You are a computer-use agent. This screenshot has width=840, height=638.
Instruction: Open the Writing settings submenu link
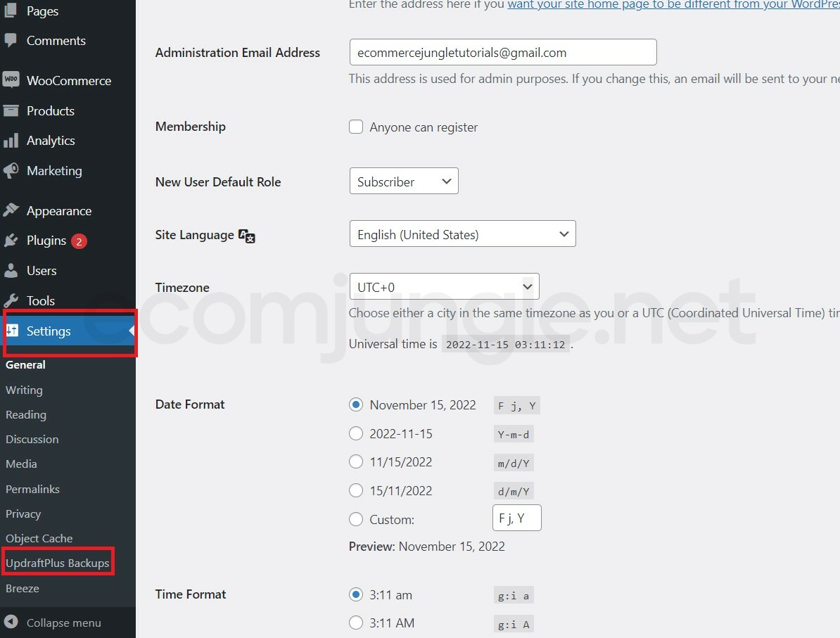(24, 390)
